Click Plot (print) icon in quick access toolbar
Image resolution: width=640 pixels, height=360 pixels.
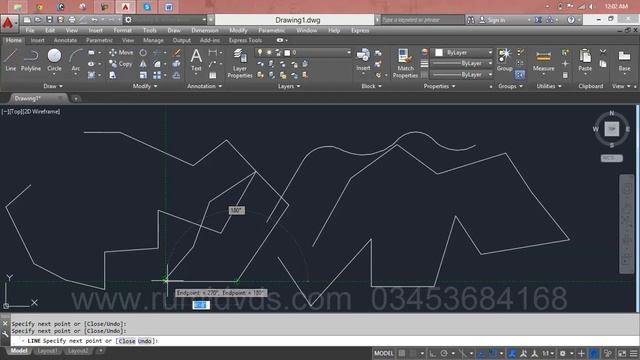tap(72, 20)
